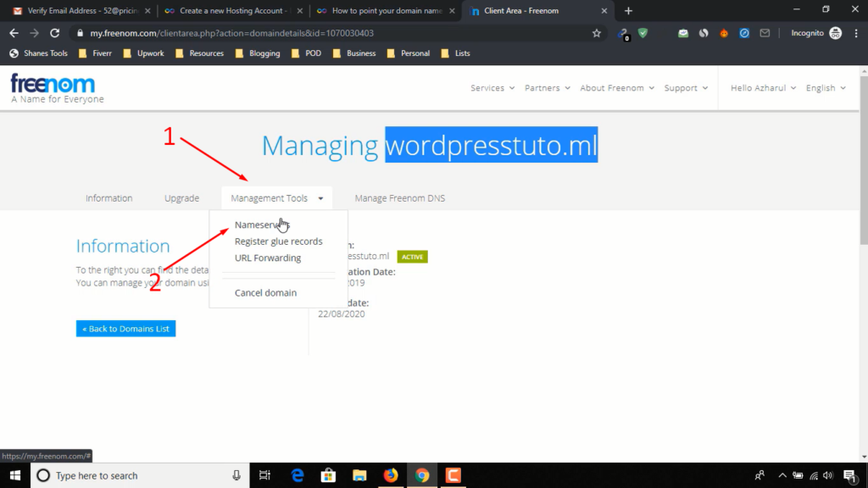Viewport: 868px width, 488px height.
Task: Open Firefox from taskbar
Action: point(391,475)
